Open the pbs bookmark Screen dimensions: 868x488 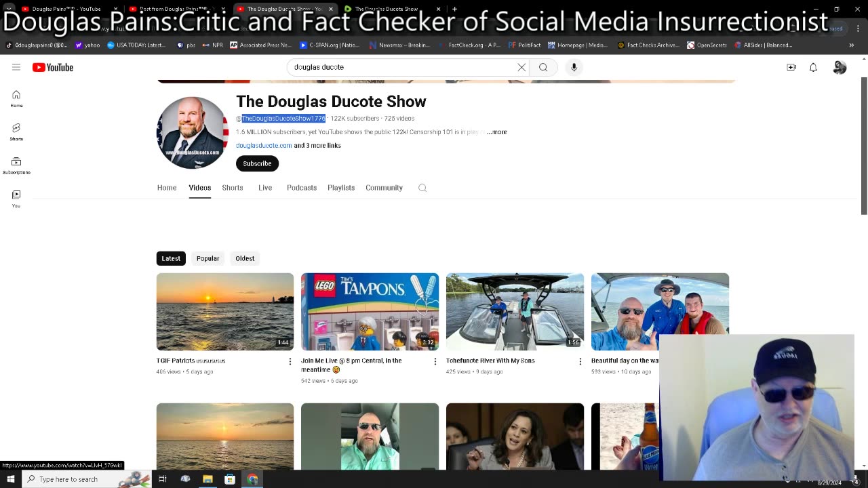coord(185,45)
